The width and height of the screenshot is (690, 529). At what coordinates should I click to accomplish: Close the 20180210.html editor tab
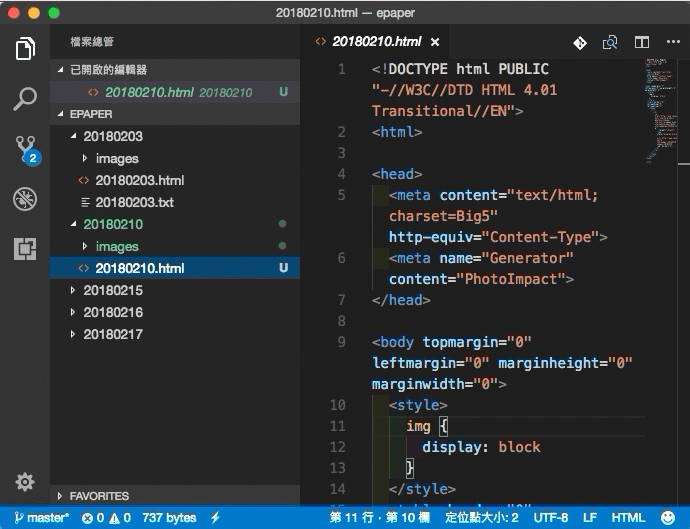435,42
